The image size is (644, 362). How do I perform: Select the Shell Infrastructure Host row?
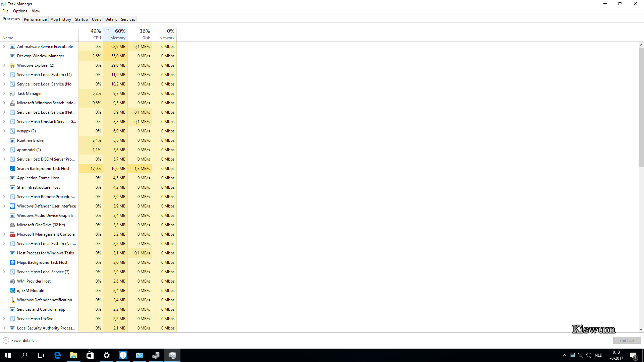[x=88, y=187]
